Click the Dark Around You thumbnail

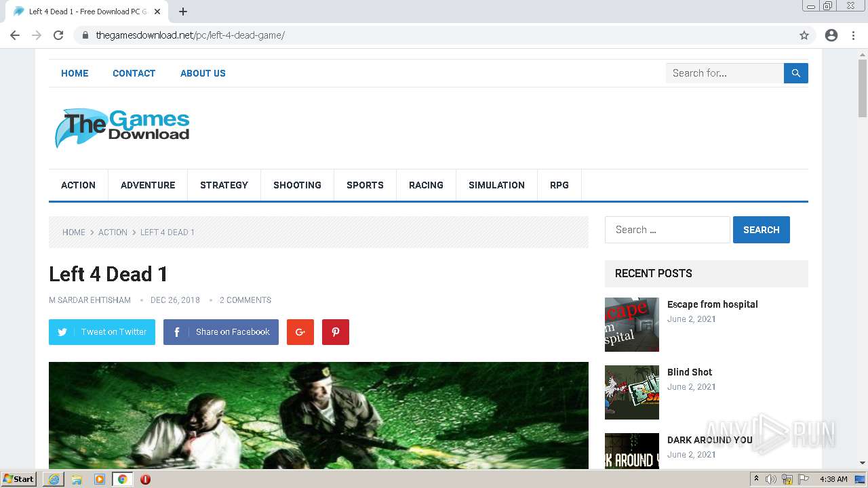[632, 451]
